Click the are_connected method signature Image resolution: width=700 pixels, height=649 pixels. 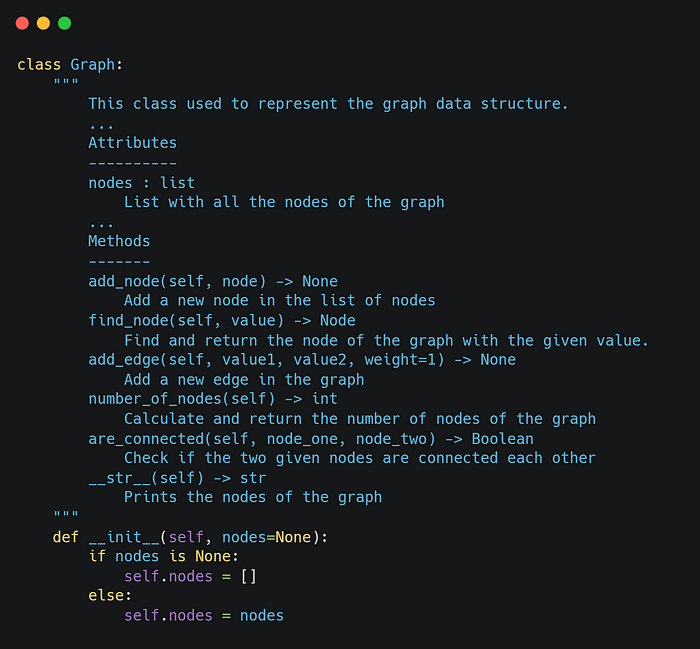coord(311,439)
